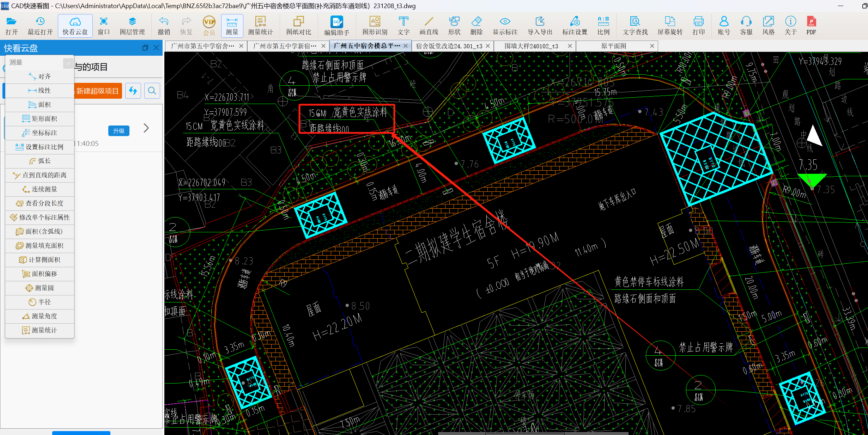Select 修改单个标注属性 menu item
The image size is (868, 435).
click(40, 217)
